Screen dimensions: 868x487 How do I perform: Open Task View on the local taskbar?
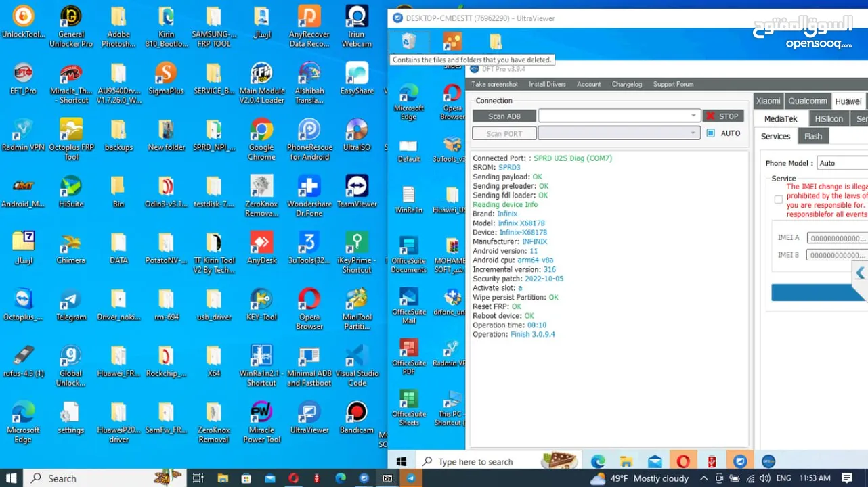click(x=198, y=478)
